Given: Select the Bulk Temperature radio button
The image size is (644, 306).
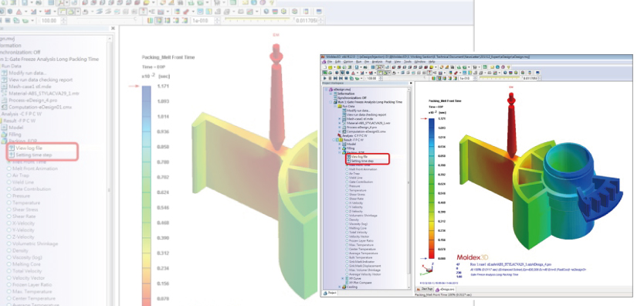Looking at the screenshot, I should [x=347, y=257].
